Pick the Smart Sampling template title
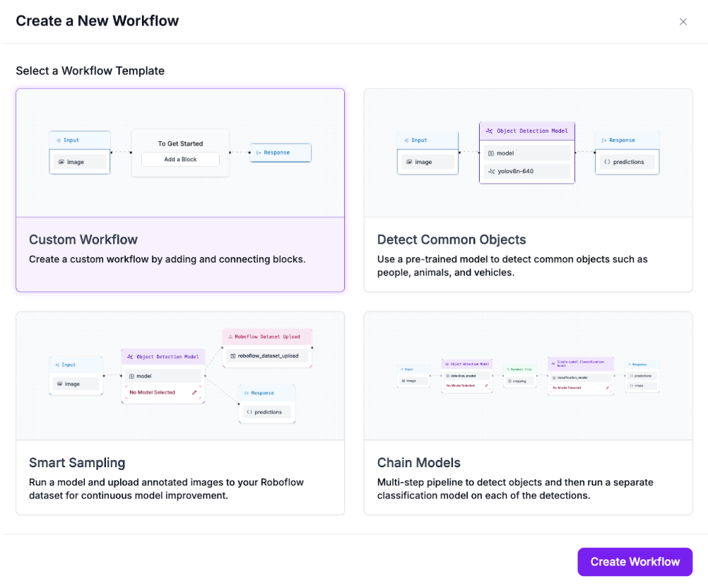This screenshot has width=708, height=588. [77, 463]
